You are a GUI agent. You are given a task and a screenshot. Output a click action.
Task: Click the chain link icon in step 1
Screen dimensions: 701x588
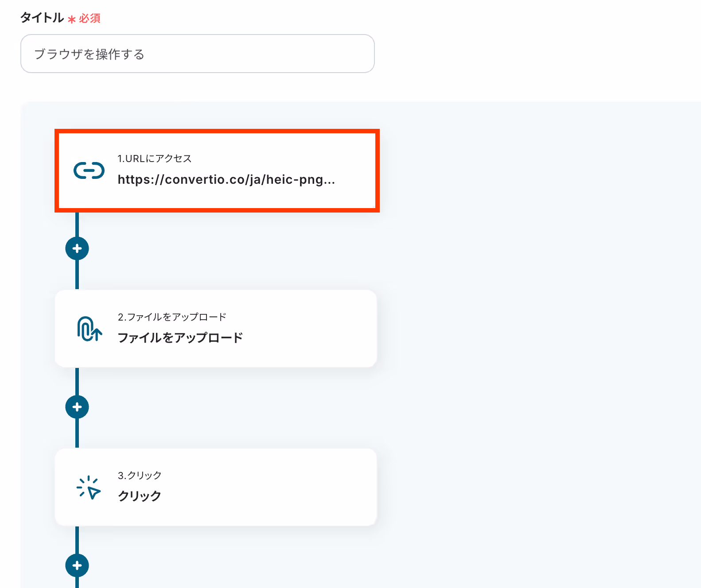click(x=89, y=170)
